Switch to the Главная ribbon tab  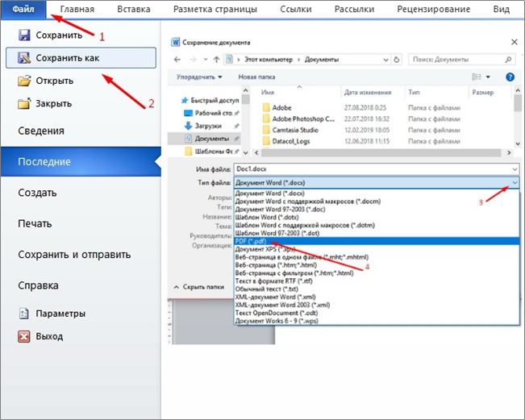77,9
